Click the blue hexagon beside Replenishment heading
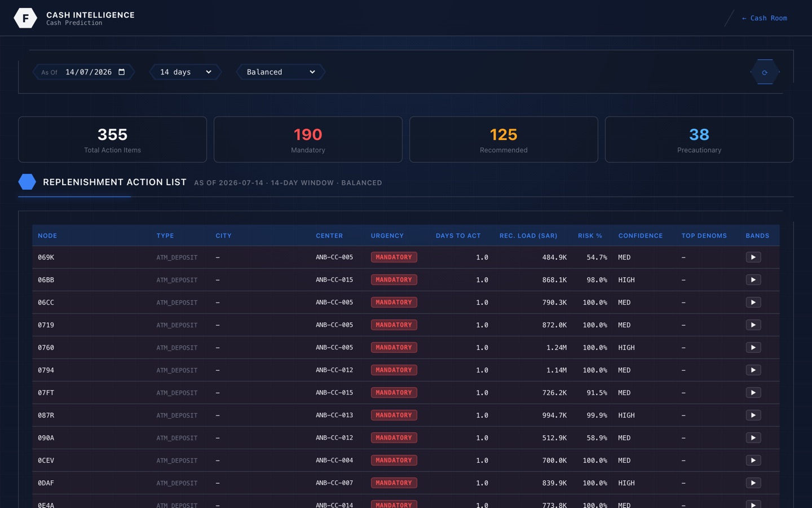The image size is (812, 508). [27, 182]
